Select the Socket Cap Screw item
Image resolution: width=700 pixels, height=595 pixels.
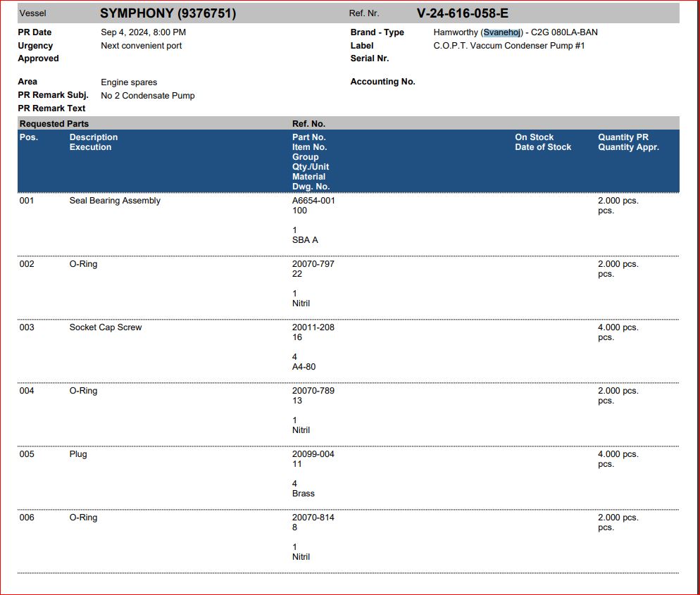105,327
